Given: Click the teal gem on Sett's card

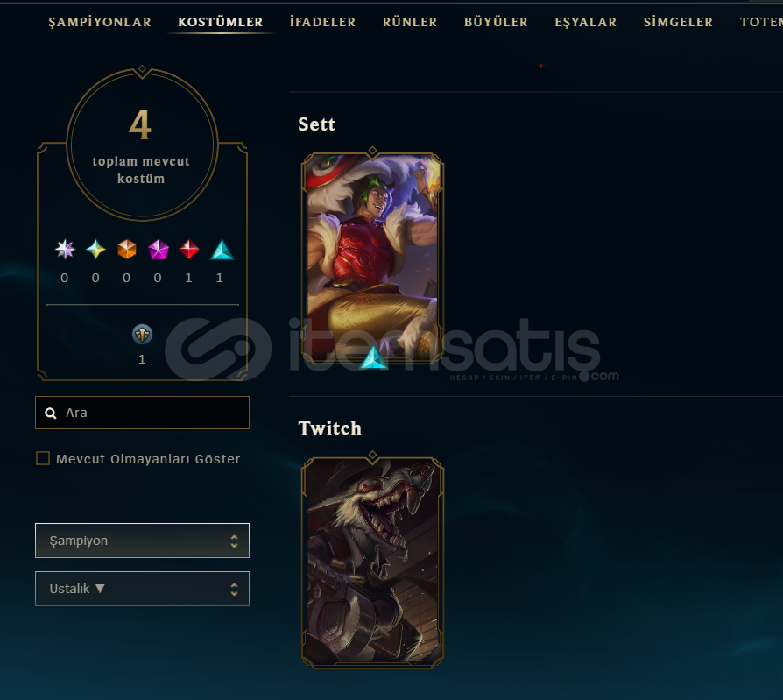Looking at the screenshot, I should [x=373, y=357].
